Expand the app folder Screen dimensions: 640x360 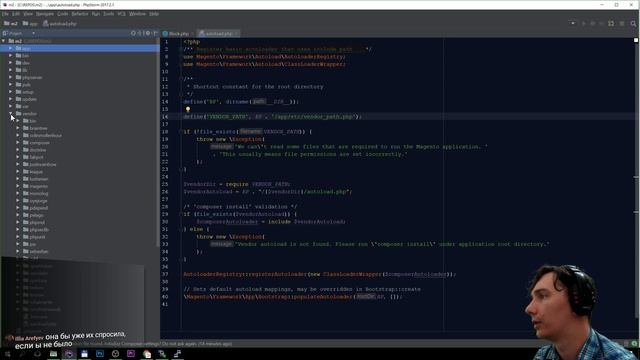[11, 48]
